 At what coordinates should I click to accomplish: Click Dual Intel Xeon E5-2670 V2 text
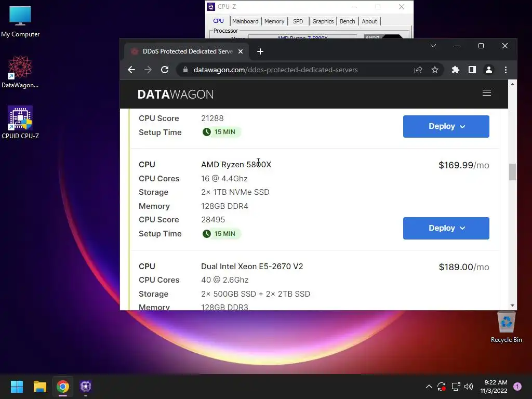(x=252, y=267)
